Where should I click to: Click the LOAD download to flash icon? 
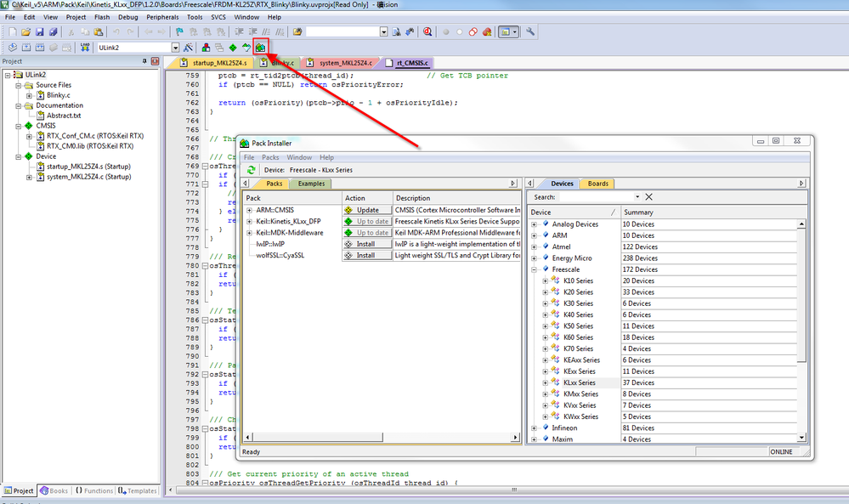[85, 48]
